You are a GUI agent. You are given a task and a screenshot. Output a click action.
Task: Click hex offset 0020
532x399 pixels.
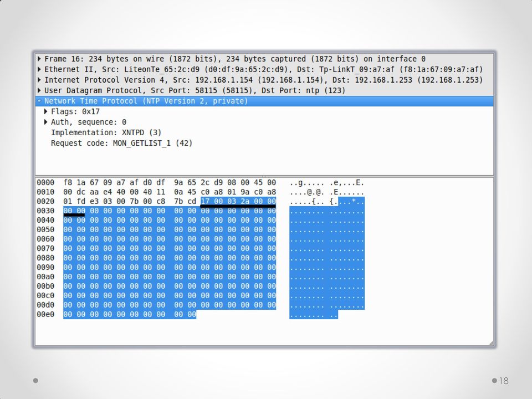[45, 202]
